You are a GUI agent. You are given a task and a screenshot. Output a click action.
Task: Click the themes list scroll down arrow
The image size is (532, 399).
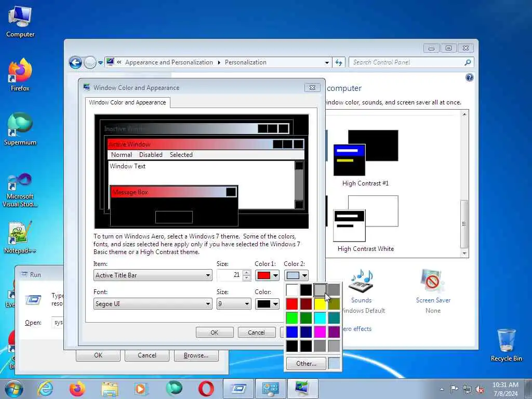tap(464, 254)
